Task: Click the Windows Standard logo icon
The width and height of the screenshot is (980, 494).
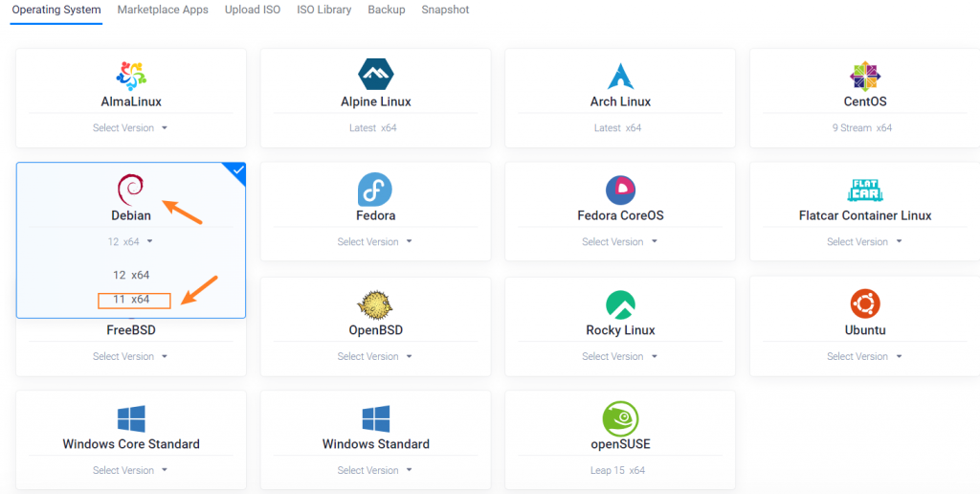Action: tap(375, 418)
